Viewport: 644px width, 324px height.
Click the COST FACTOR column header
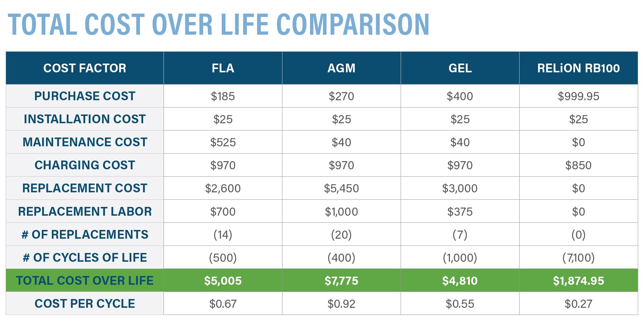(x=85, y=68)
